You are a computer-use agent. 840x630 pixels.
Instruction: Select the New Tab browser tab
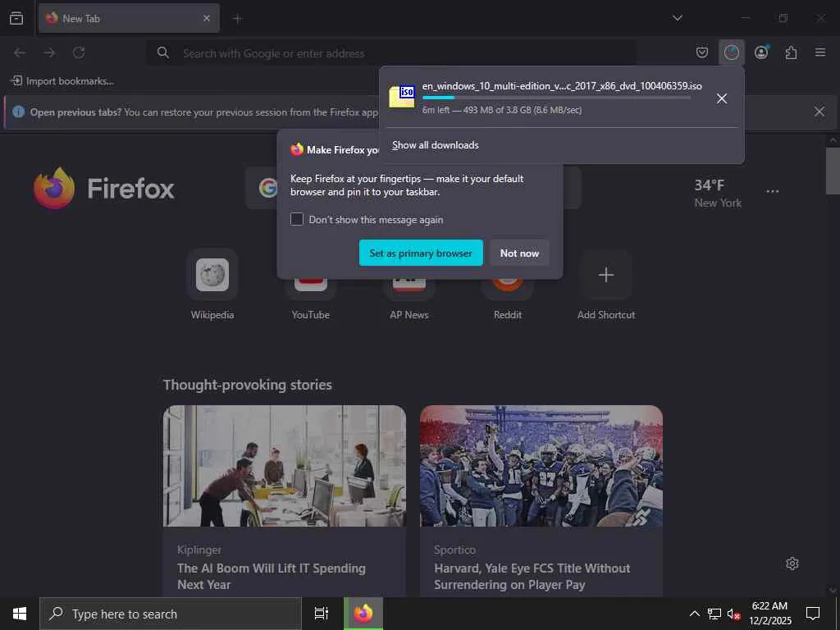pos(129,18)
